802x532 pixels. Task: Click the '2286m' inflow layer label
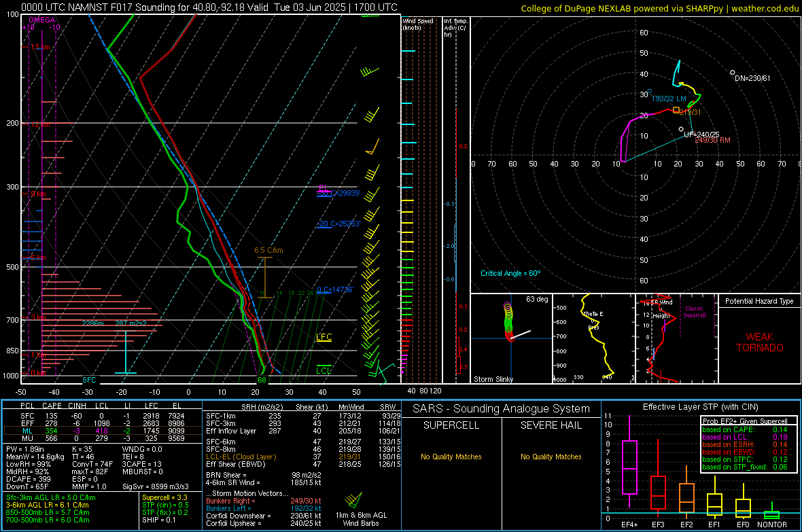tap(92, 323)
